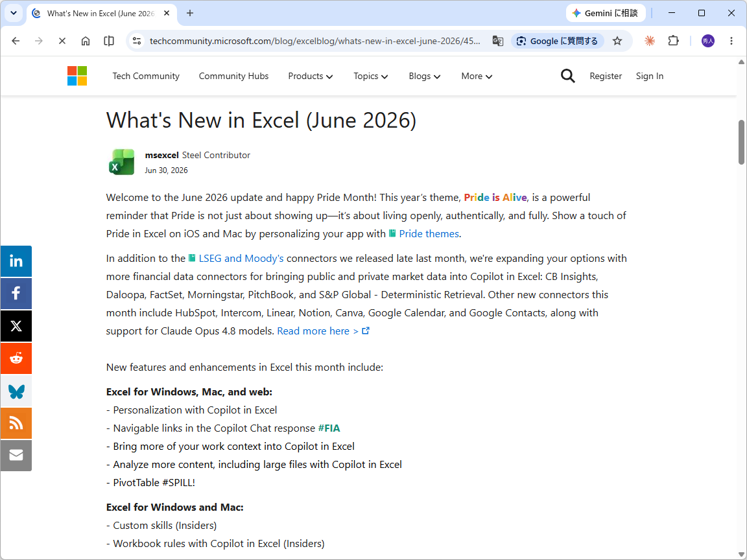Open the tab search dropdown
Viewport: 747px width, 560px height.
14,13
